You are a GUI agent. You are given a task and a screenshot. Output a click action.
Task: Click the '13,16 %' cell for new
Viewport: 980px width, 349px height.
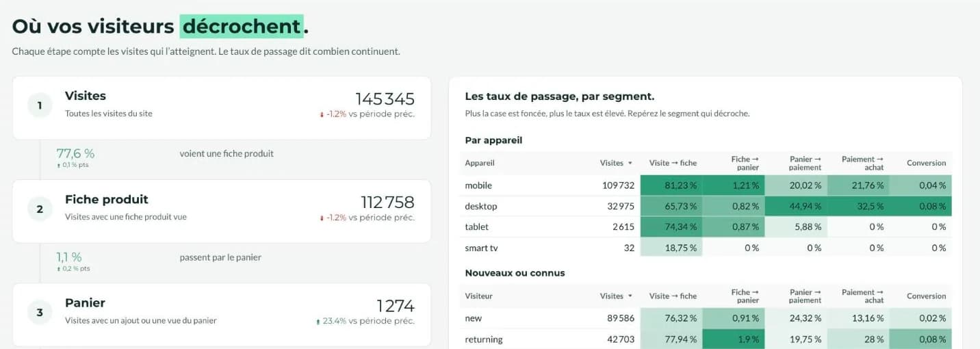pos(858,318)
